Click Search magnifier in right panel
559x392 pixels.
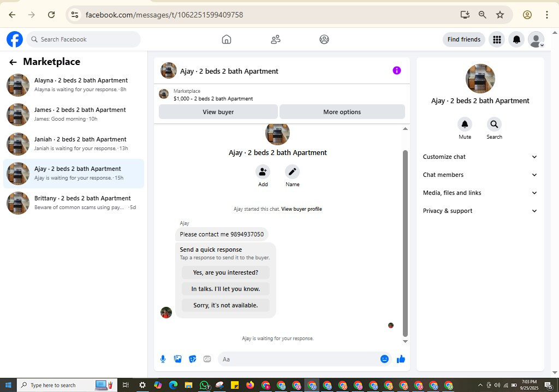click(494, 124)
